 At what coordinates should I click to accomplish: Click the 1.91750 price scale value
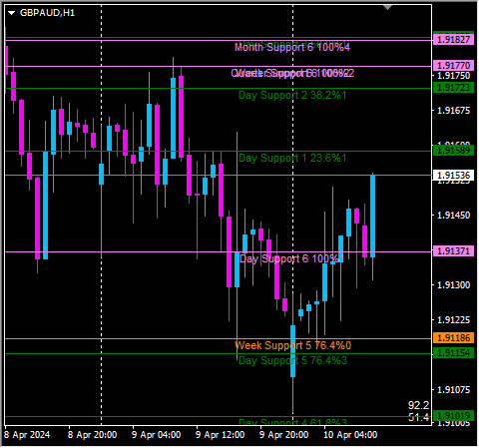tap(454, 76)
